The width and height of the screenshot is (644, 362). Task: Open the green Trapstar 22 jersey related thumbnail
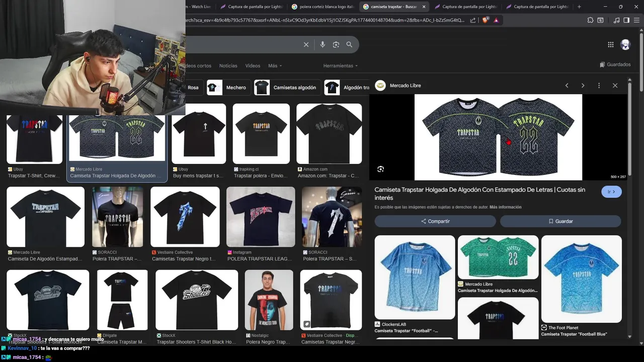tap(498, 257)
